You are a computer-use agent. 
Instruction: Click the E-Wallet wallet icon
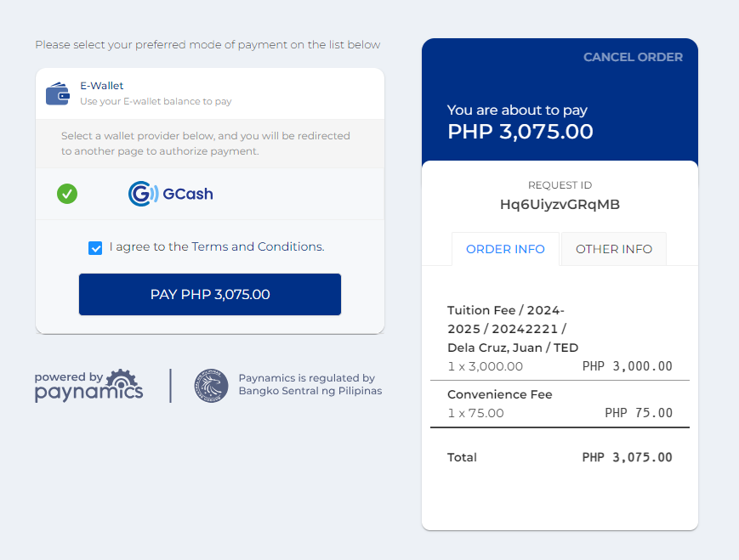[x=58, y=93]
